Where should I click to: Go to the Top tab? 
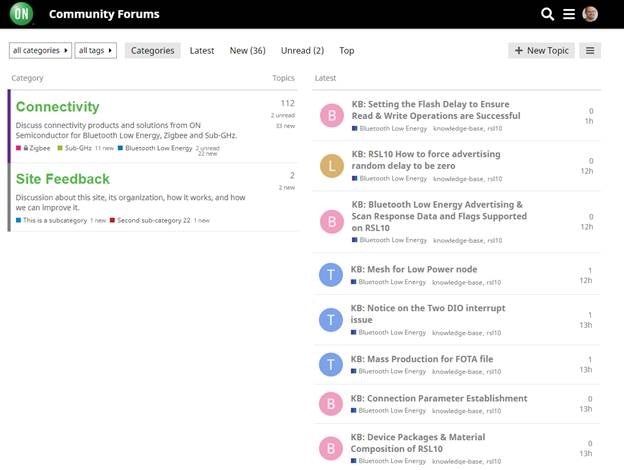[x=347, y=51]
